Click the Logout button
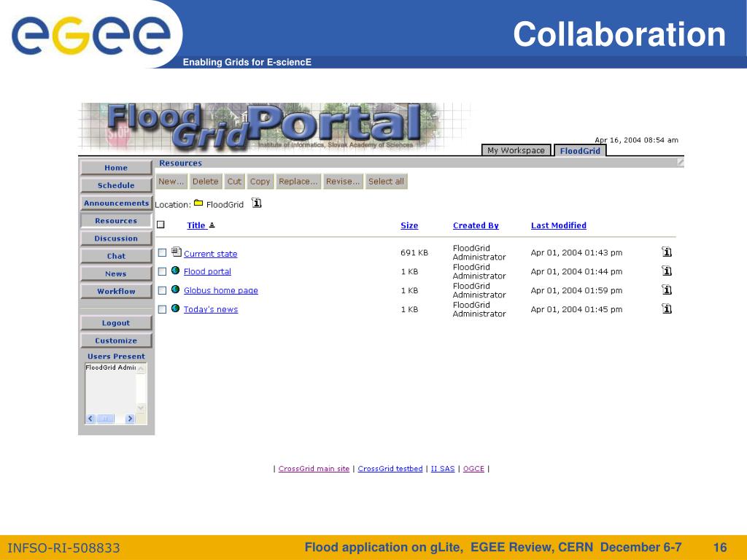This screenshot has width=747, height=560. click(x=116, y=323)
